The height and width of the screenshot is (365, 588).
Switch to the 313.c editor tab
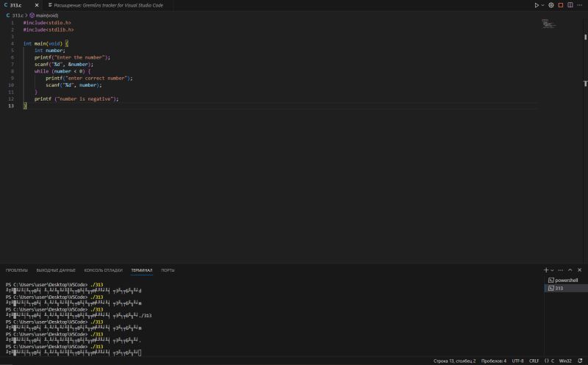click(x=15, y=5)
